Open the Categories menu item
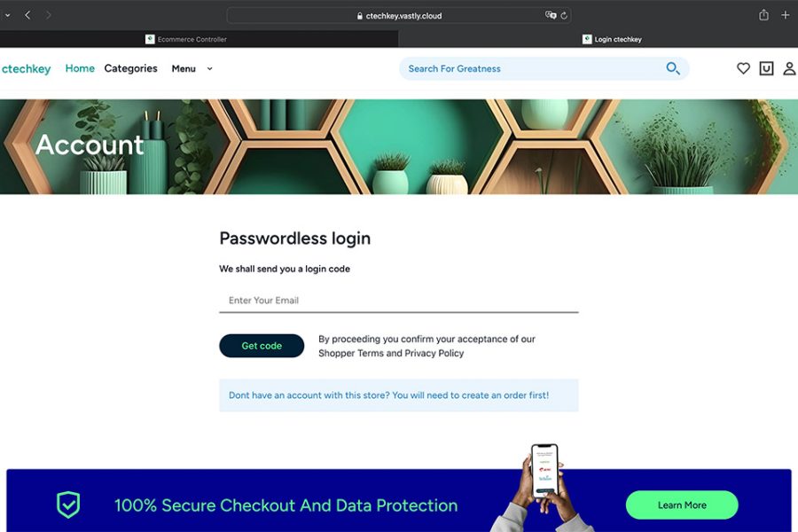 click(131, 68)
